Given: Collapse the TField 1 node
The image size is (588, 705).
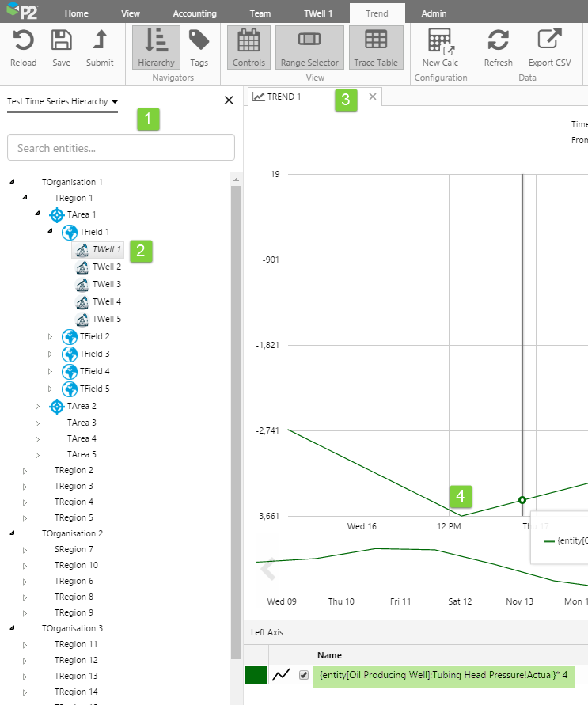Looking at the screenshot, I should pos(50,231).
